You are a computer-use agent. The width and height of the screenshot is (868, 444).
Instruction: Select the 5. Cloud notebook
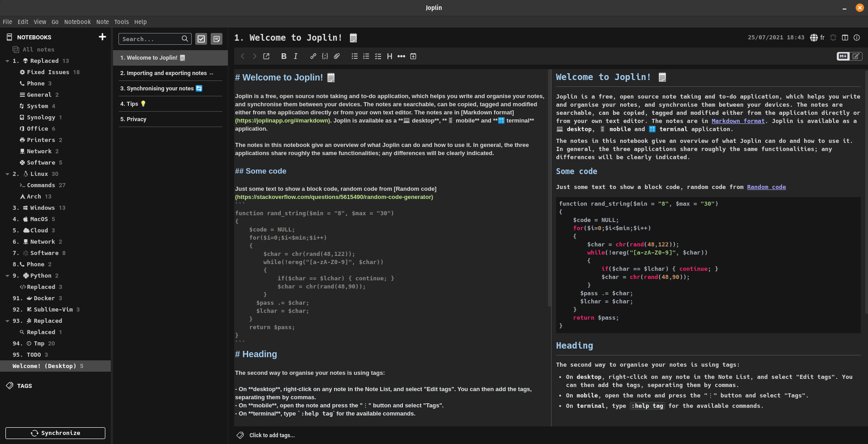[x=55, y=230]
